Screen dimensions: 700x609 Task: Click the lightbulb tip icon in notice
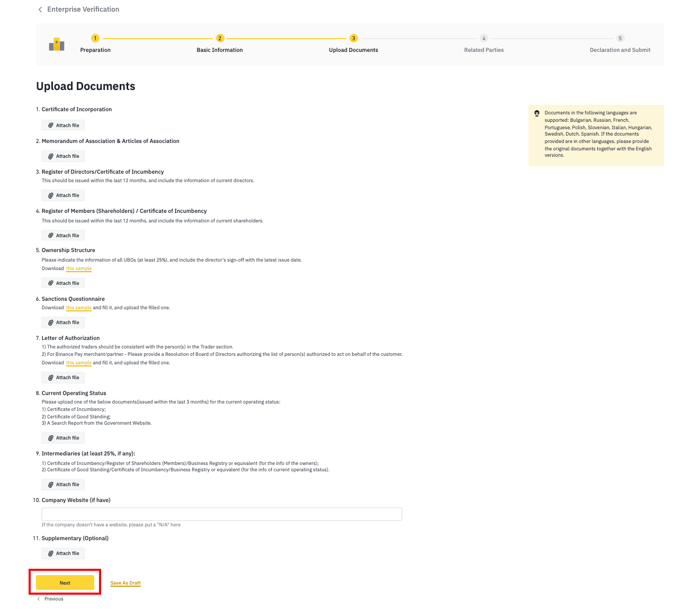click(537, 113)
